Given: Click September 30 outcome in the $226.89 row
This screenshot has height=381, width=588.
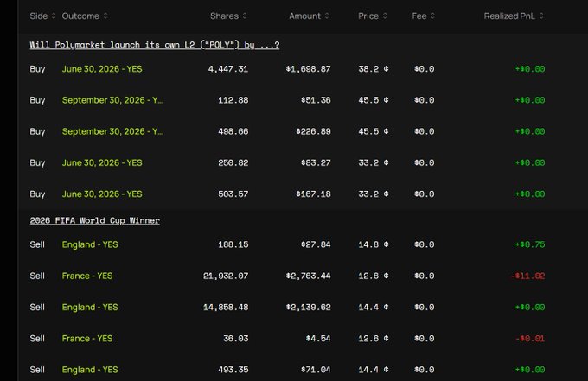Looking at the screenshot, I should click(x=112, y=131).
